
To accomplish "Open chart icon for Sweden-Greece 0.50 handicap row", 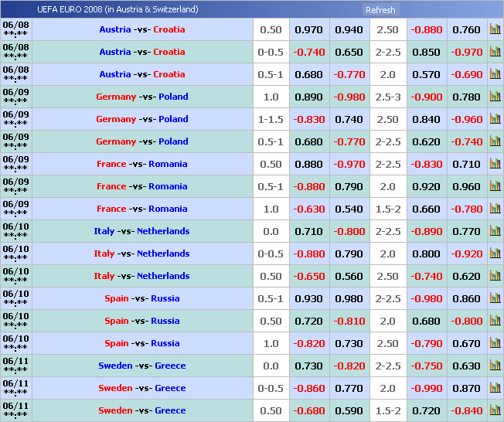I will pyautogui.click(x=495, y=411).
